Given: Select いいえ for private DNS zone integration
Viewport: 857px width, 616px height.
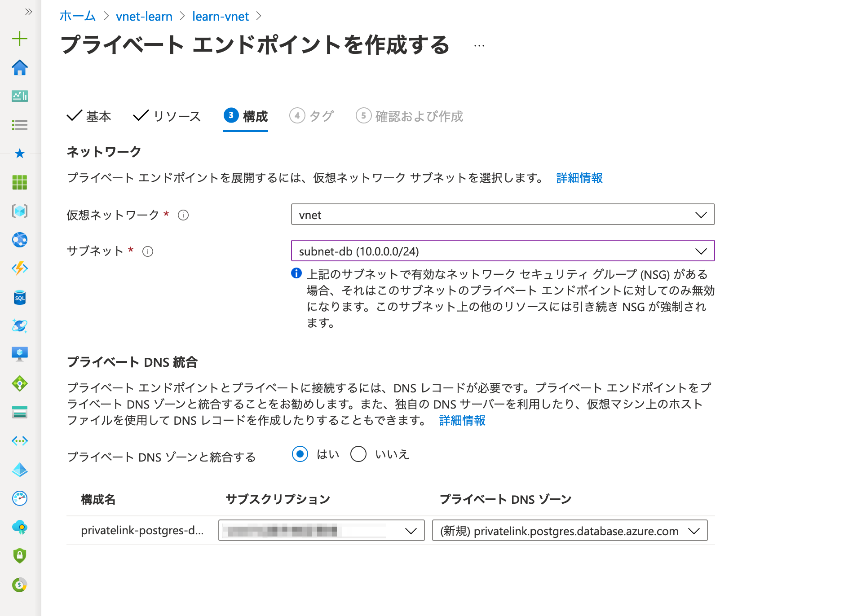Looking at the screenshot, I should (x=358, y=454).
